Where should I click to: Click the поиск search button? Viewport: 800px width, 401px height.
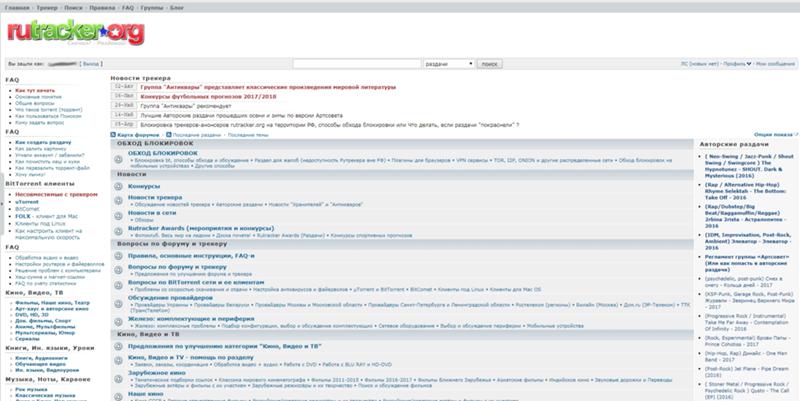[x=489, y=64]
